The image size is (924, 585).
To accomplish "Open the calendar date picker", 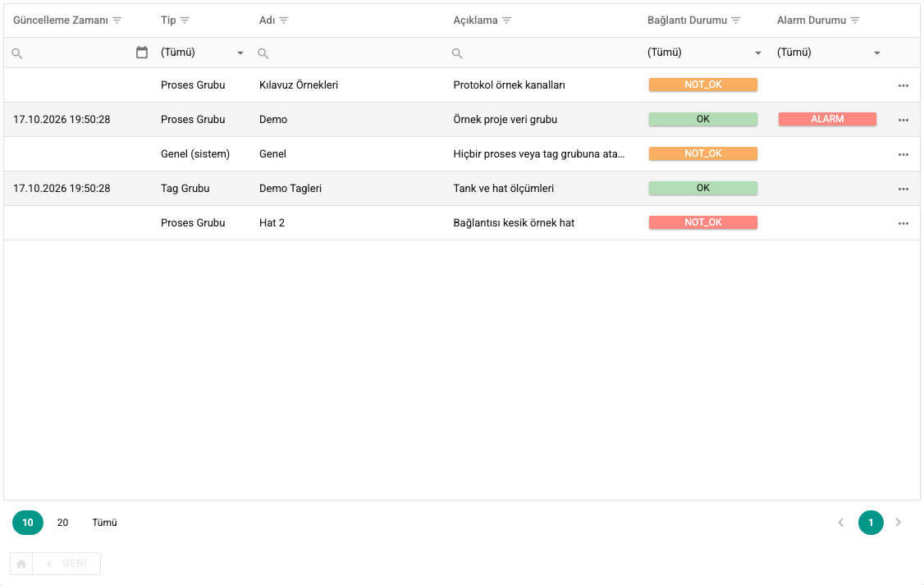I will click(x=142, y=53).
